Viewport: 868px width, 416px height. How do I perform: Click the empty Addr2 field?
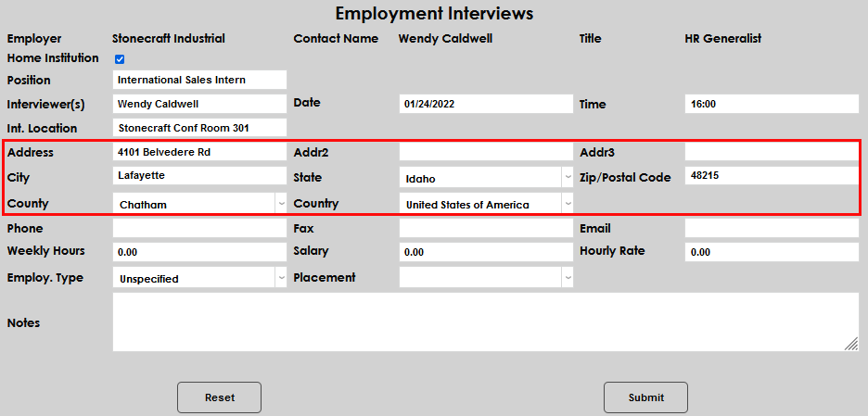tap(486, 152)
